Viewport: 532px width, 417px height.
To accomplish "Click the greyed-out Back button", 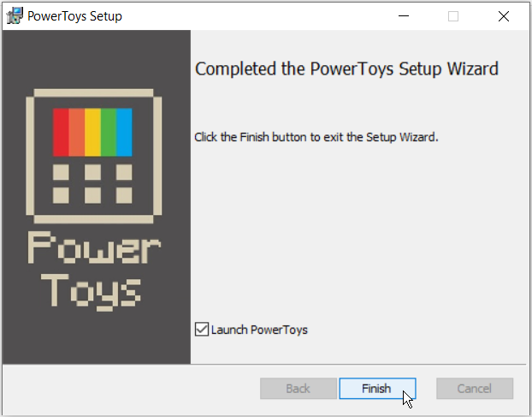I will click(299, 389).
